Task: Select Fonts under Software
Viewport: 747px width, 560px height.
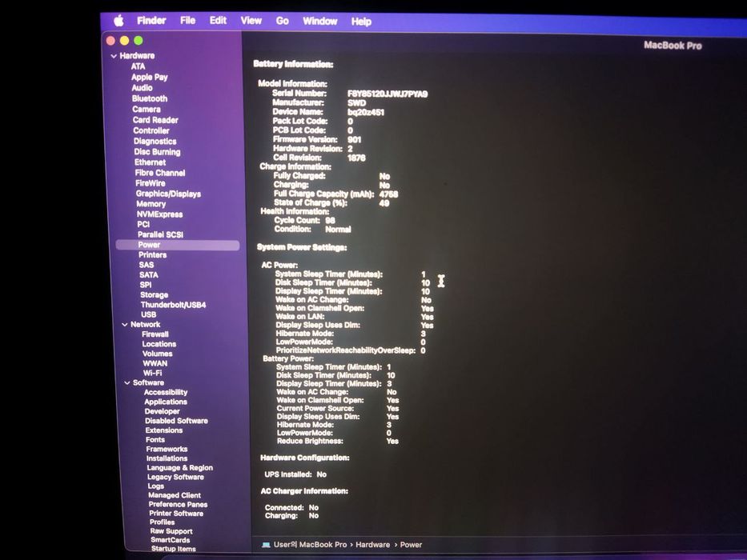Action: (x=155, y=439)
